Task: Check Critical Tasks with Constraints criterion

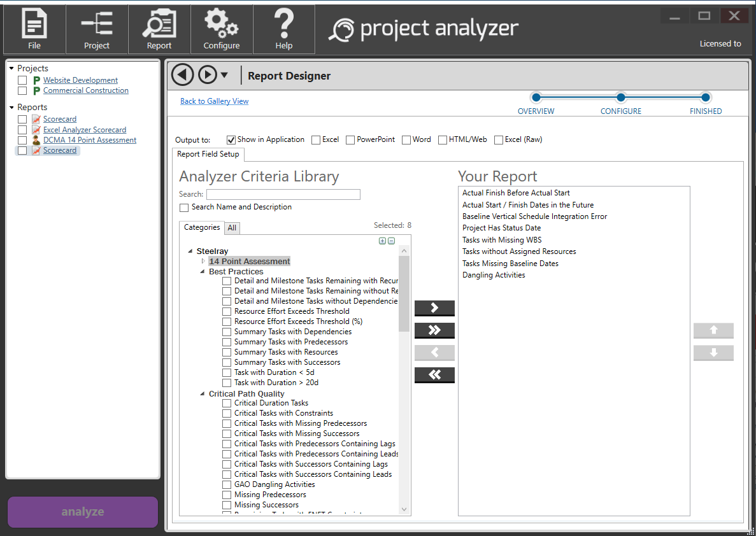Action: [x=227, y=414]
